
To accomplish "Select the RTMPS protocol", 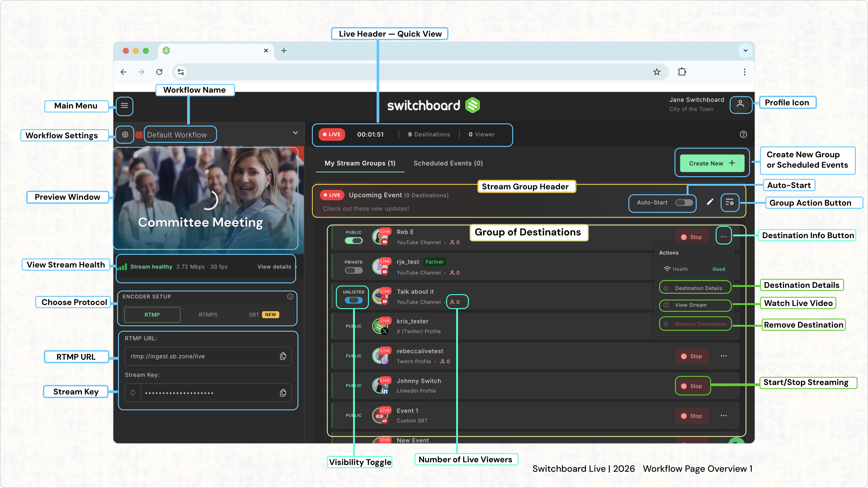I will (208, 314).
